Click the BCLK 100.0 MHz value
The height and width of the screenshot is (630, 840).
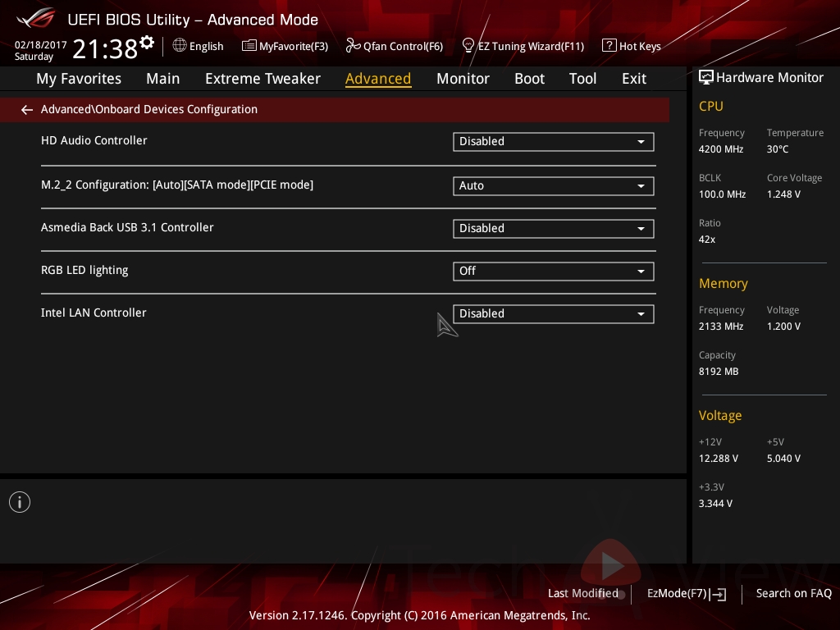tap(722, 194)
